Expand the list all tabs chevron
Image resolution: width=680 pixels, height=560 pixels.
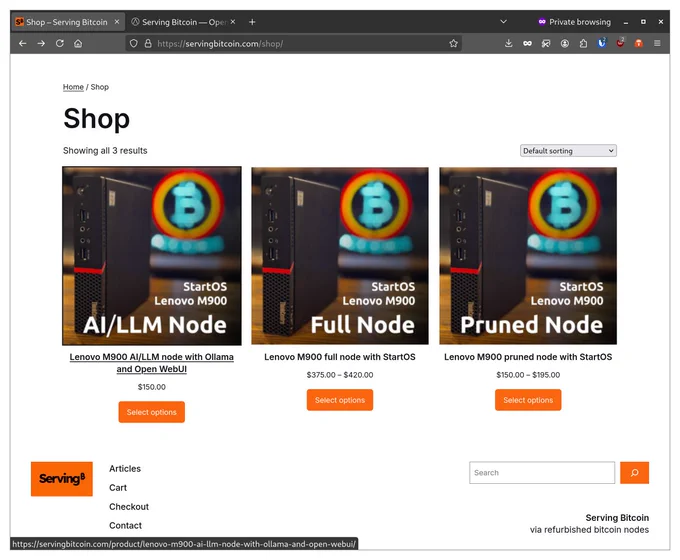pyautogui.click(x=503, y=22)
